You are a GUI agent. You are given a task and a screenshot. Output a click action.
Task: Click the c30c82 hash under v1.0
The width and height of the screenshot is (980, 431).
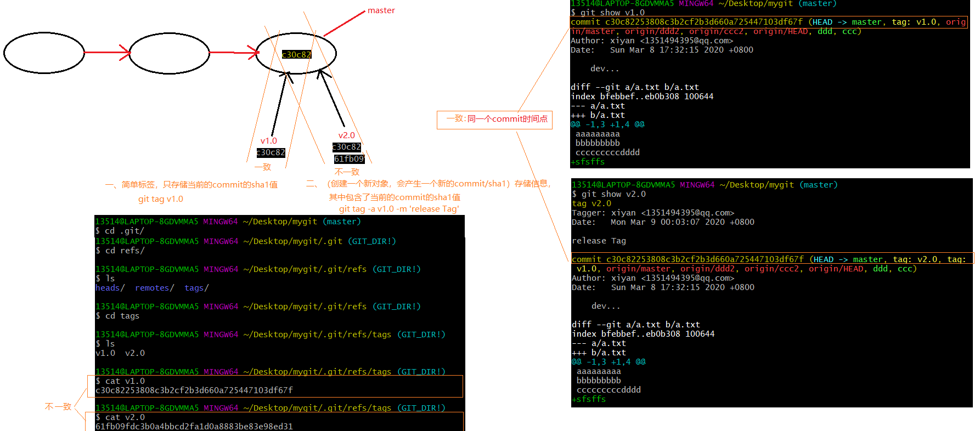[271, 152]
